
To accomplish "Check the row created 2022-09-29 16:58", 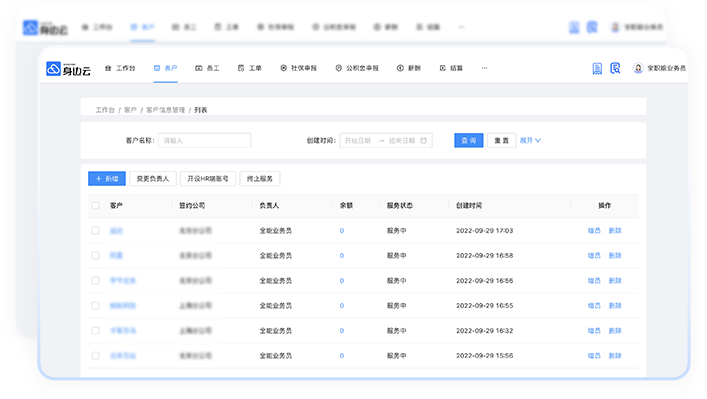I will [96, 256].
